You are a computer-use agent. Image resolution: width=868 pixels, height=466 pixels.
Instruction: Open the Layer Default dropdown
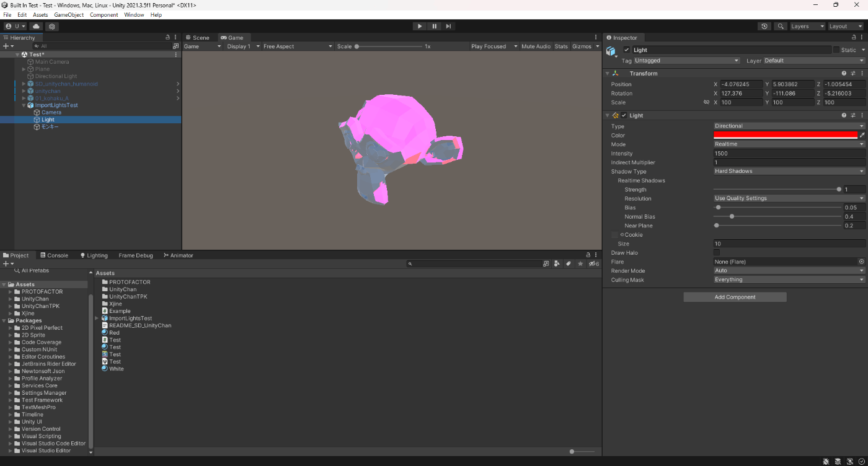point(814,61)
